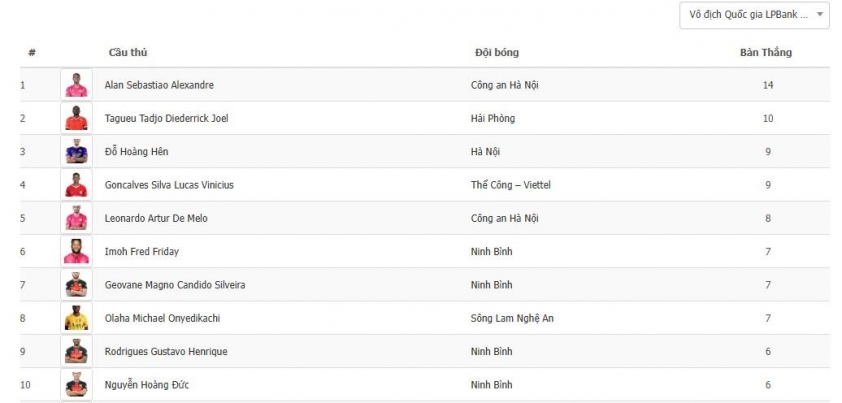Click Leonardo Artur De Melo's photo

[76, 218]
